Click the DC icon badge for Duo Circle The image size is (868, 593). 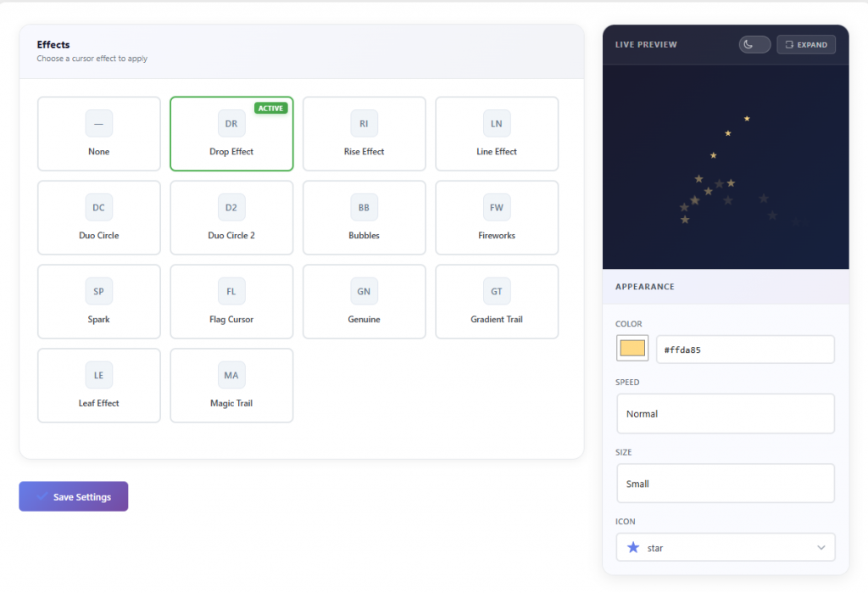tap(98, 207)
